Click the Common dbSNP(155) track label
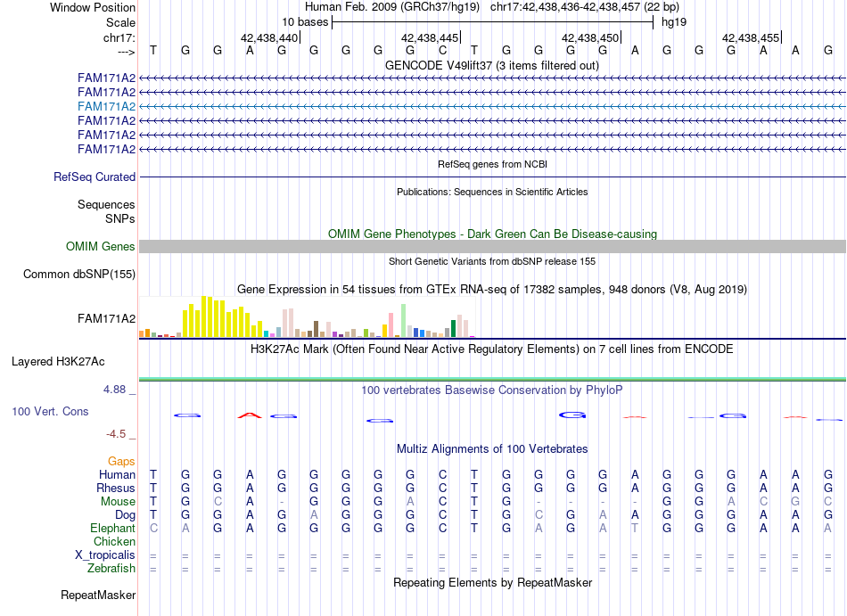 78,274
